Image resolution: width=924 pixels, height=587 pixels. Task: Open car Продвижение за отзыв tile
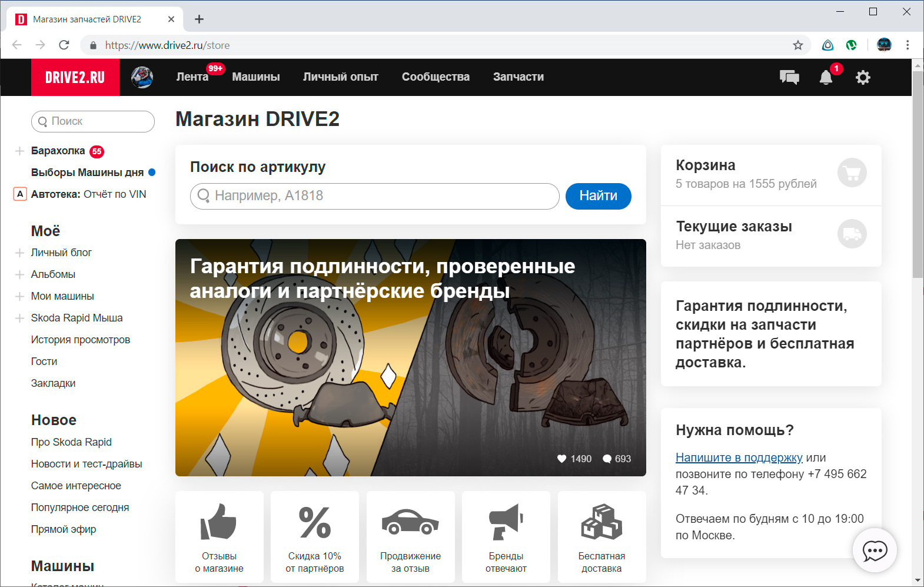click(x=411, y=537)
